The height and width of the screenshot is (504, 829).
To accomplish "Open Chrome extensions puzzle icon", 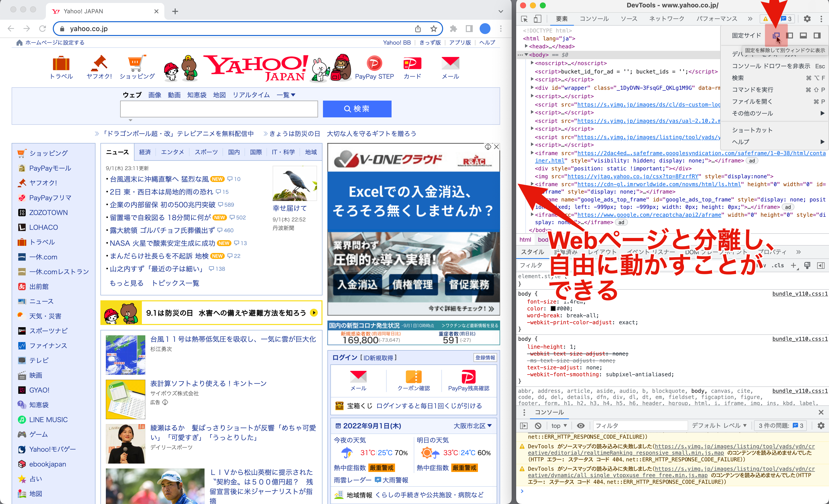I will coord(453,29).
